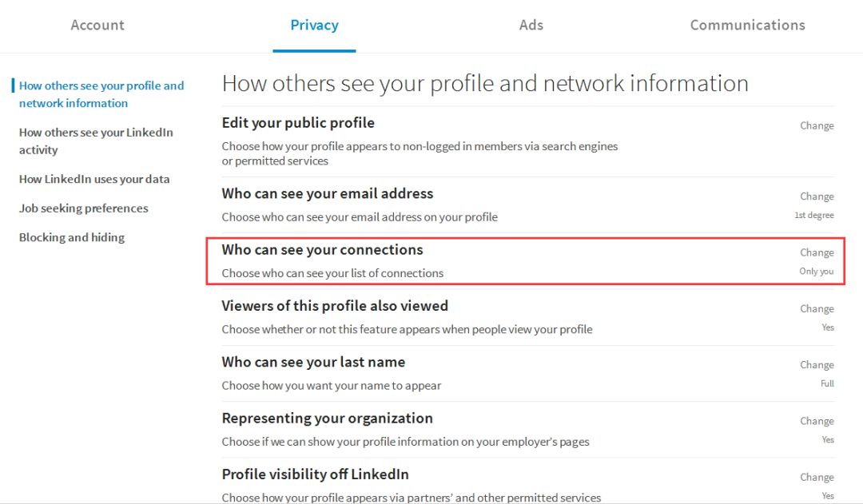Viewport: 863px width, 504px height.
Task: Click Change for last name visibility
Action: point(817,365)
